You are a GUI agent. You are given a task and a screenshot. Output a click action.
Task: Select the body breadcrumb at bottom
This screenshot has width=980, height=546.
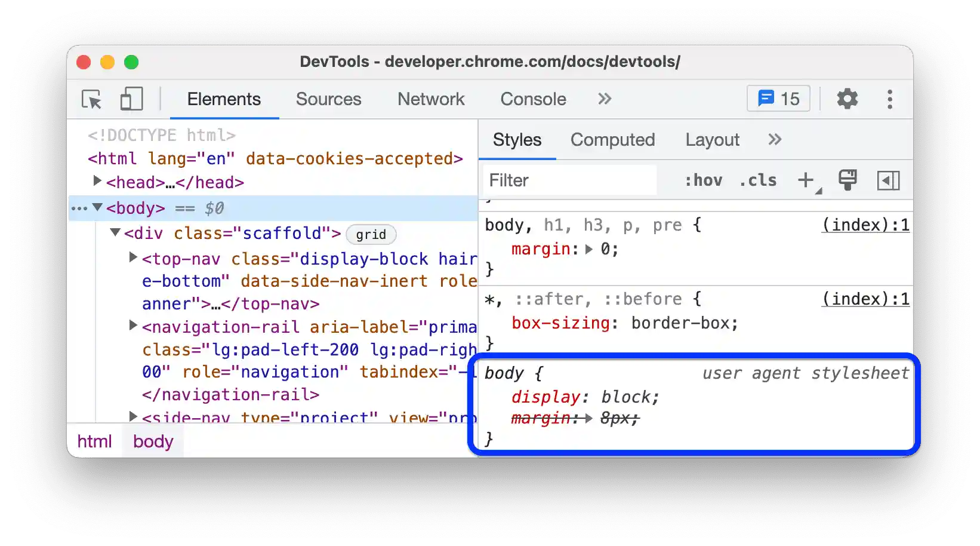click(x=153, y=441)
